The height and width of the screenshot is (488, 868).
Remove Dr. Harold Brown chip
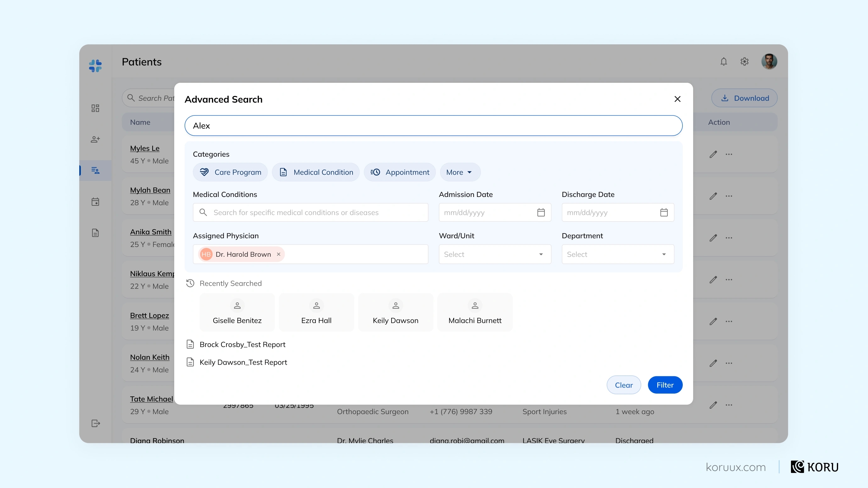click(279, 254)
